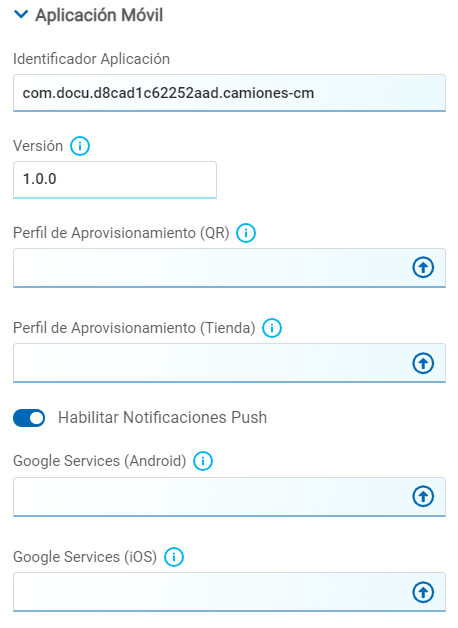Click the Google Services (Android) file field
Viewport: 458px width, 628px height.
click(x=229, y=497)
